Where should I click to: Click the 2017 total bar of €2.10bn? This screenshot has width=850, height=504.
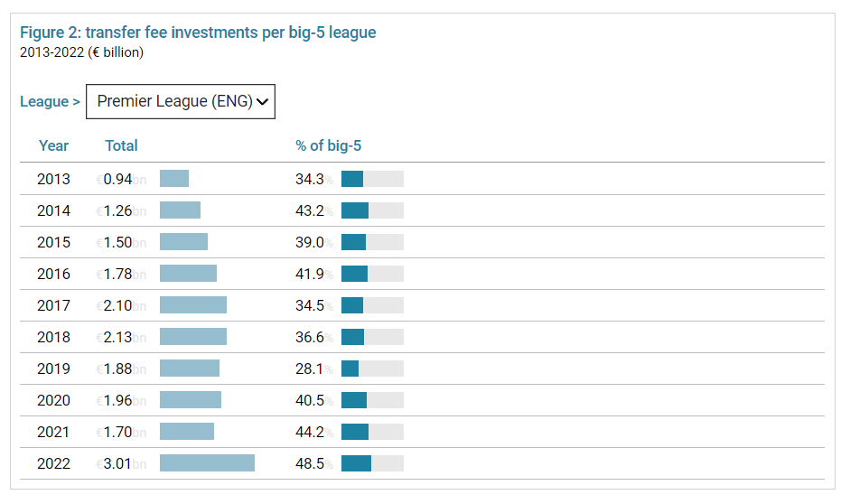click(193, 305)
